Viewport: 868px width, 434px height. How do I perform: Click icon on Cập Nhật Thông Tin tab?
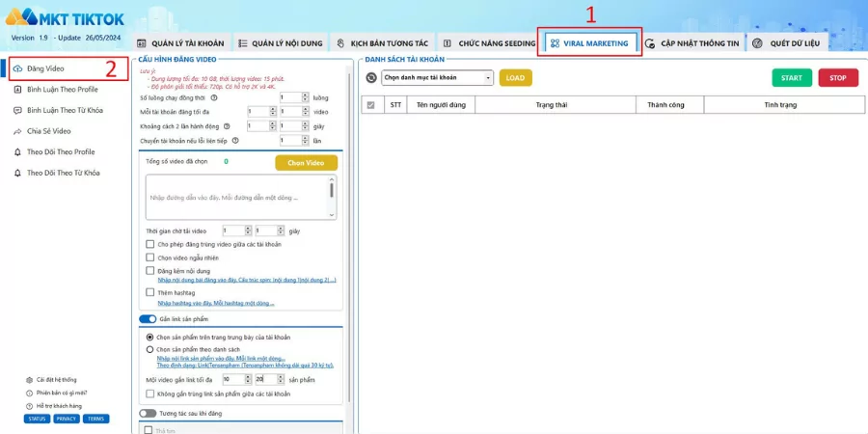point(650,43)
